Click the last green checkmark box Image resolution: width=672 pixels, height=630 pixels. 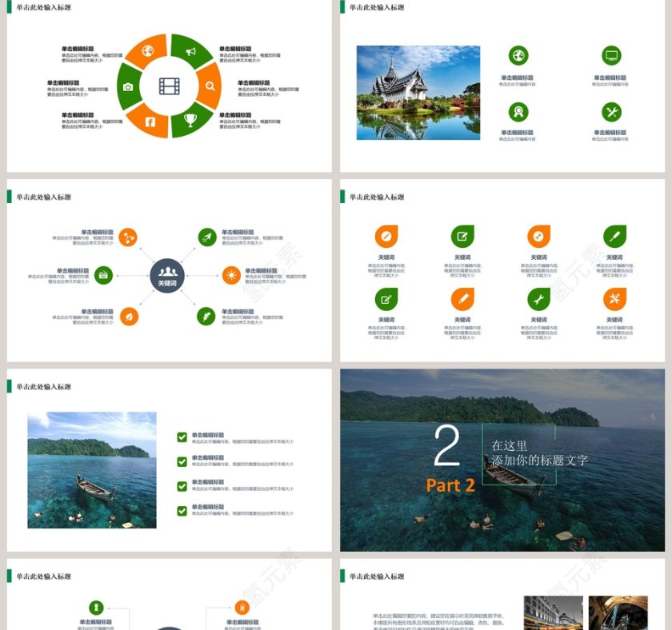click(182, 510)
